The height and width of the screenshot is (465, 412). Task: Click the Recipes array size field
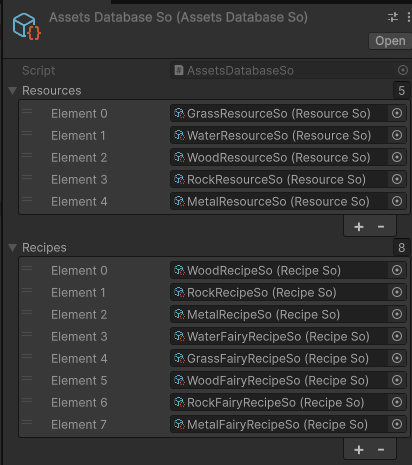click(402, 247)
